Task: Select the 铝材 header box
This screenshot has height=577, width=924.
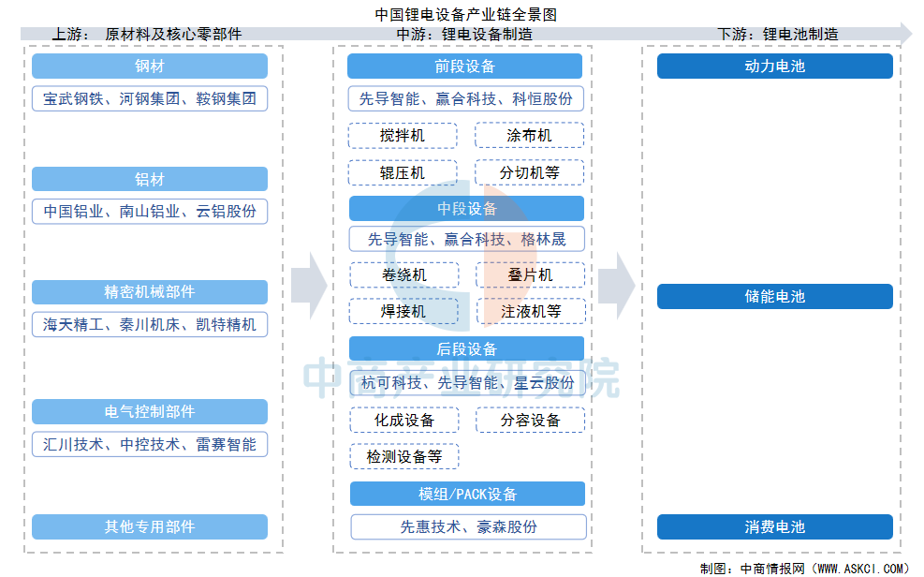Action: pos(150,180)
